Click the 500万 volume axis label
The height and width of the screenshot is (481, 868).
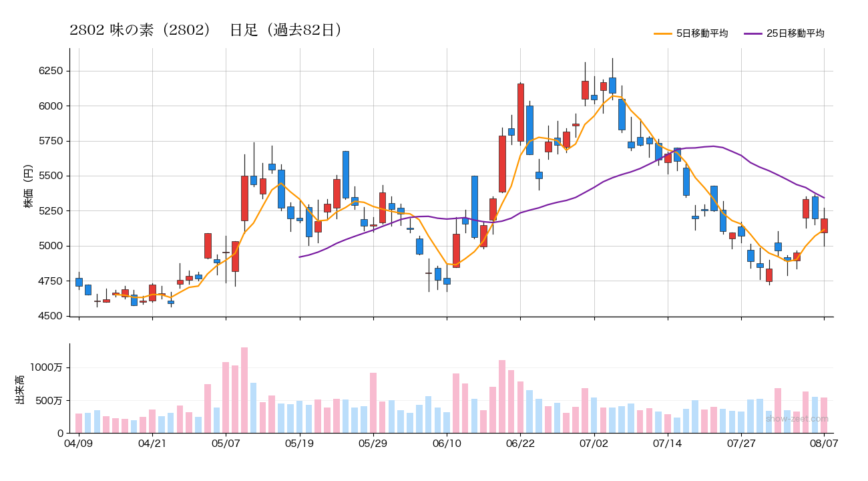point(50,401)
